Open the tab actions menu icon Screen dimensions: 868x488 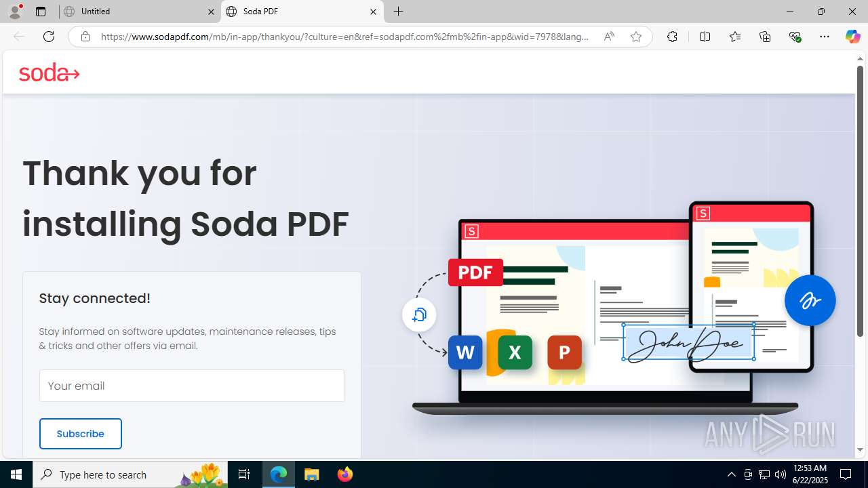tap(41, 12)
